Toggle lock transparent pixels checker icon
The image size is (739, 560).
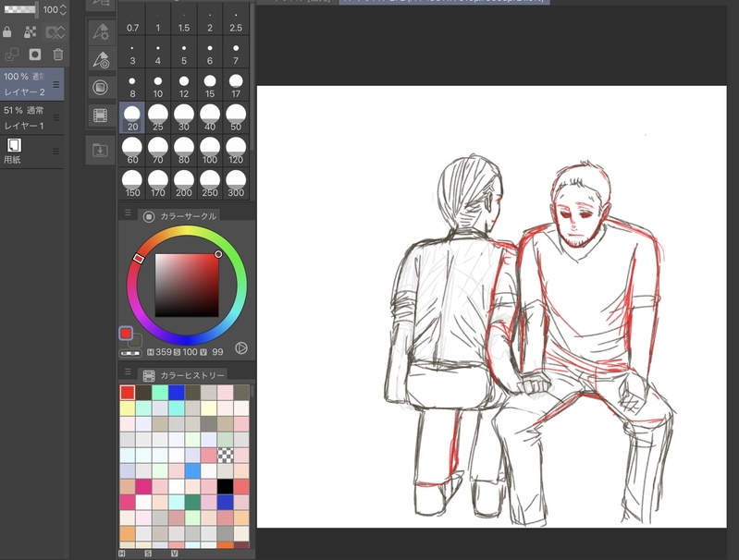click(31, 31)
